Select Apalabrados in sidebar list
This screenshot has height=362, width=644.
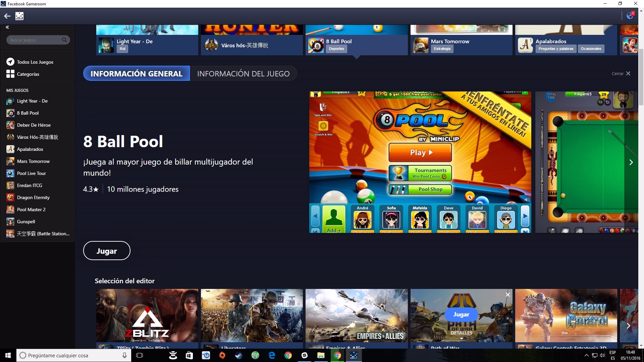tap(25, 149)
